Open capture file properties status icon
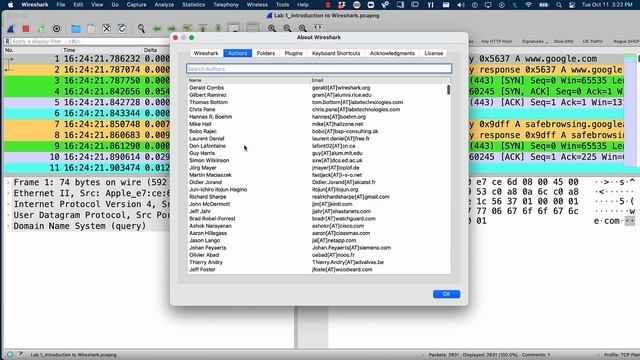The width and height of the screenshot is (640, 360). pyautogui.click(x=20, y=355)
